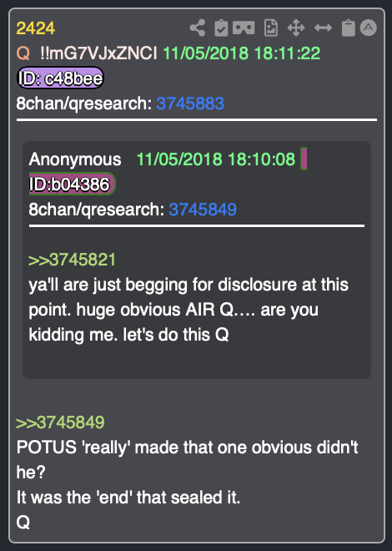Click the four-way move arrows icon
This screenshot has height=551, width=392.
pos(296,28)
